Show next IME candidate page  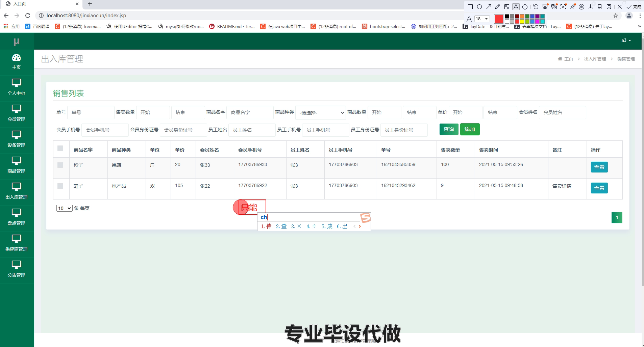point(360,226)
